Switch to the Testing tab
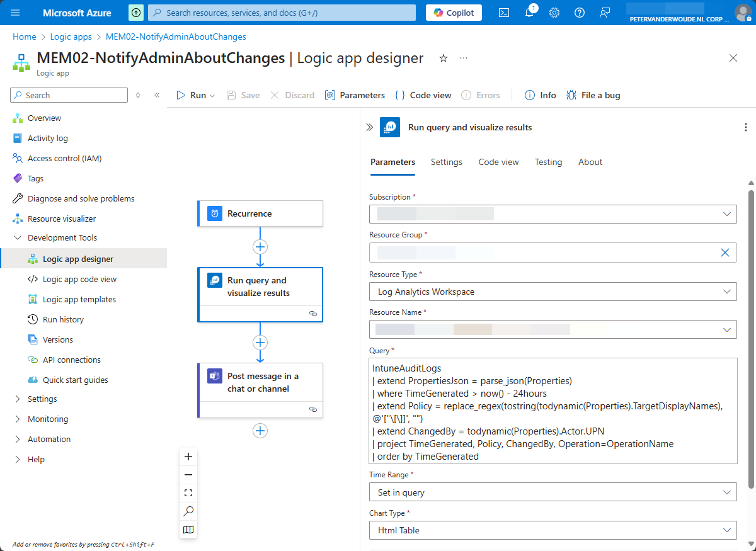Image resolution: width=756 pixels, height=551 pixels. click(548, 162)
